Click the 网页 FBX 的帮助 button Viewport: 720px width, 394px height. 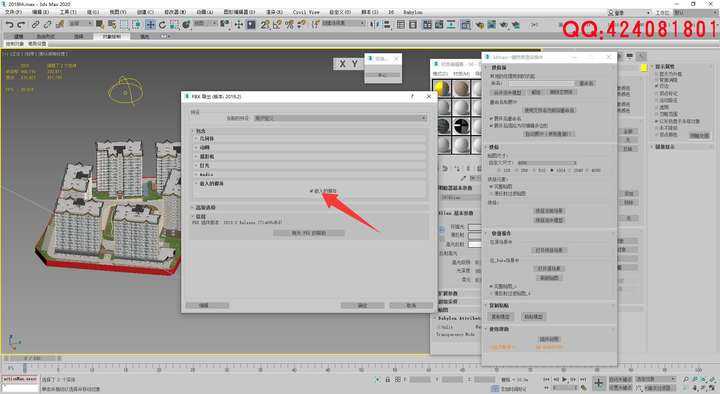tap(309, 233)
